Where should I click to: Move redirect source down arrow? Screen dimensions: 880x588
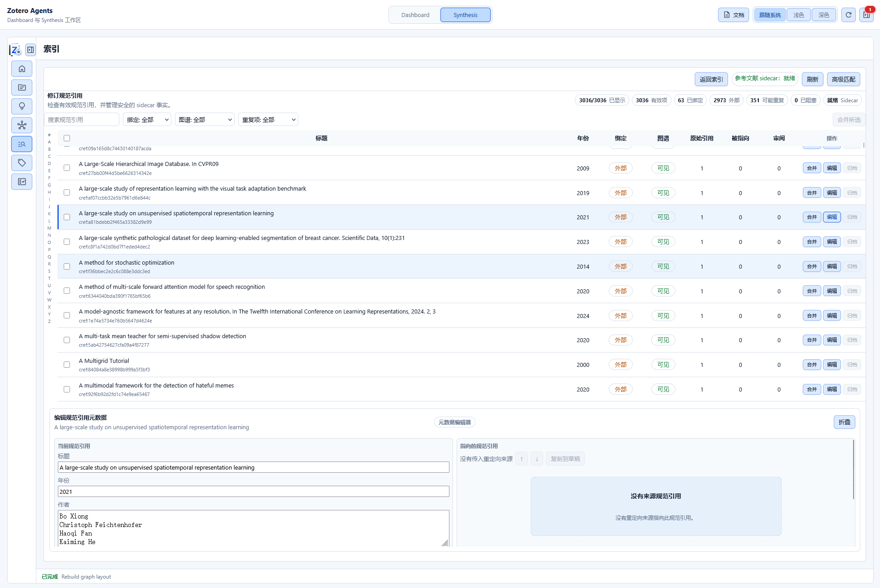click(537, 459)
